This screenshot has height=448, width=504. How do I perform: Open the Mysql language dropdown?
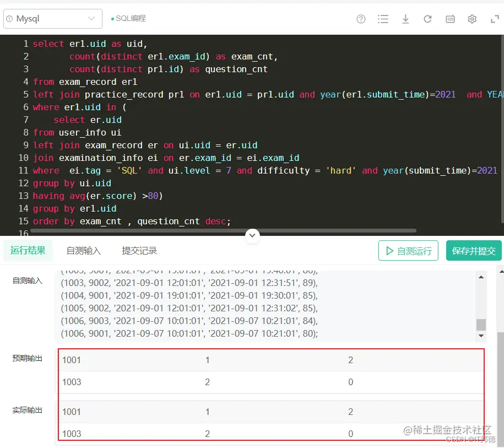click(53, 19)
